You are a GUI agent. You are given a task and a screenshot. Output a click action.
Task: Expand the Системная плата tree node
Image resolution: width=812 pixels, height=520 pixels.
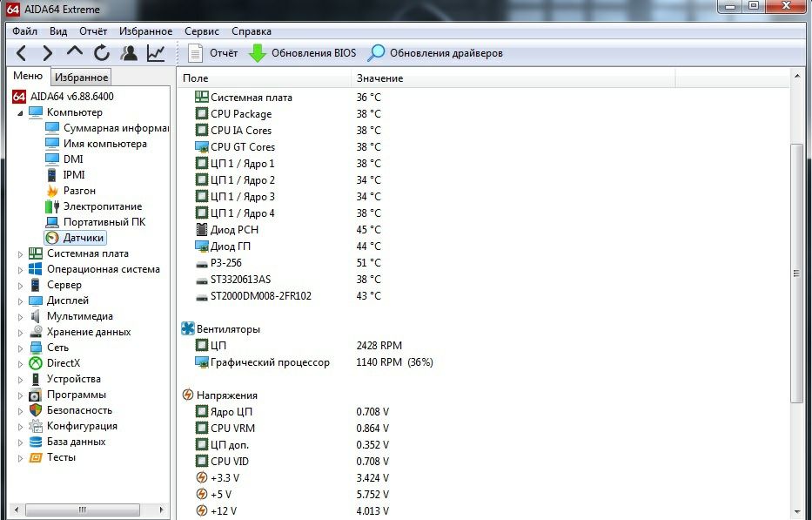point(20,254)
